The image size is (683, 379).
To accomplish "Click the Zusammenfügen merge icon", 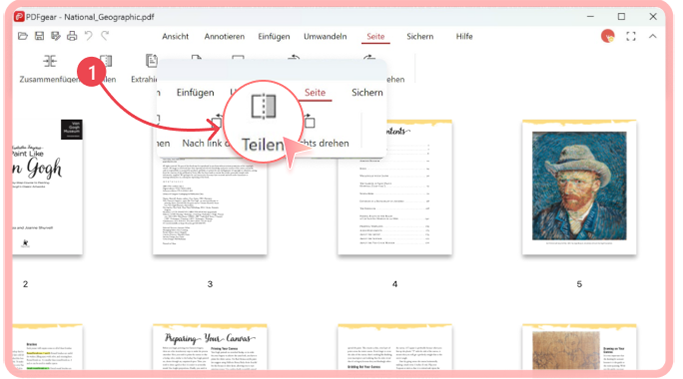I will point(50,61).
